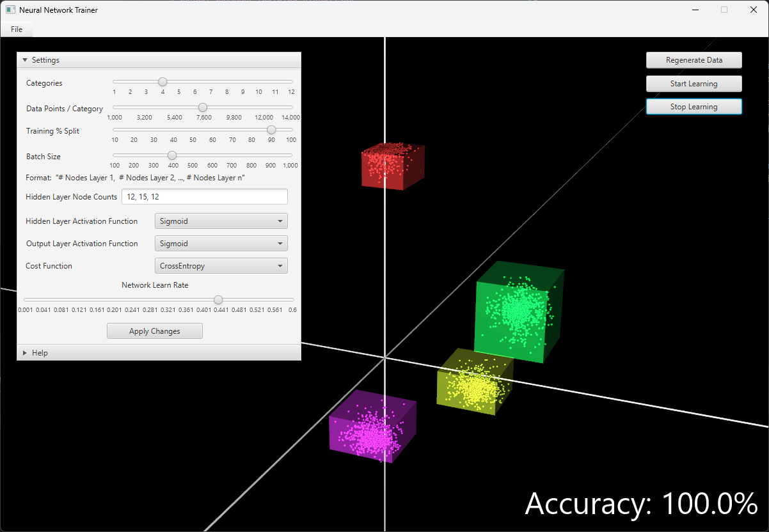The height and width of the screenshot is (532, 769).
Task: Open the Cost Function dropdown
Action: click(221, 265)
